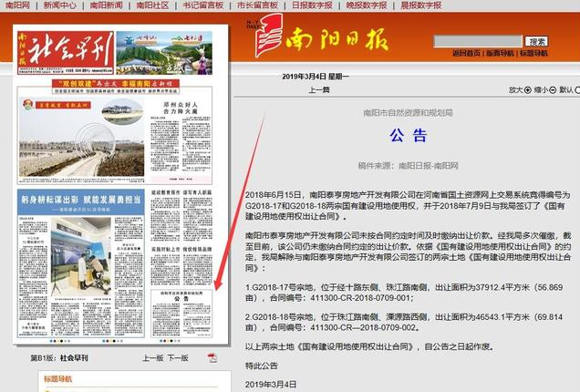The height and width of the screenshot is (392, 580).
Task: Click the 放大 zoom-in icon
Action: (527, 90)
